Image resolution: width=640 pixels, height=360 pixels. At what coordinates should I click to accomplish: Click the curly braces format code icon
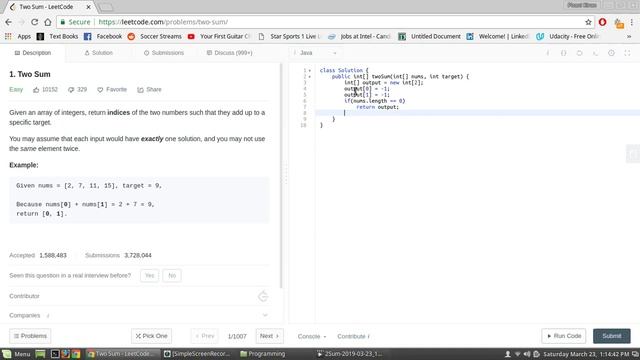pyautogui.click(x=563, y=53)
